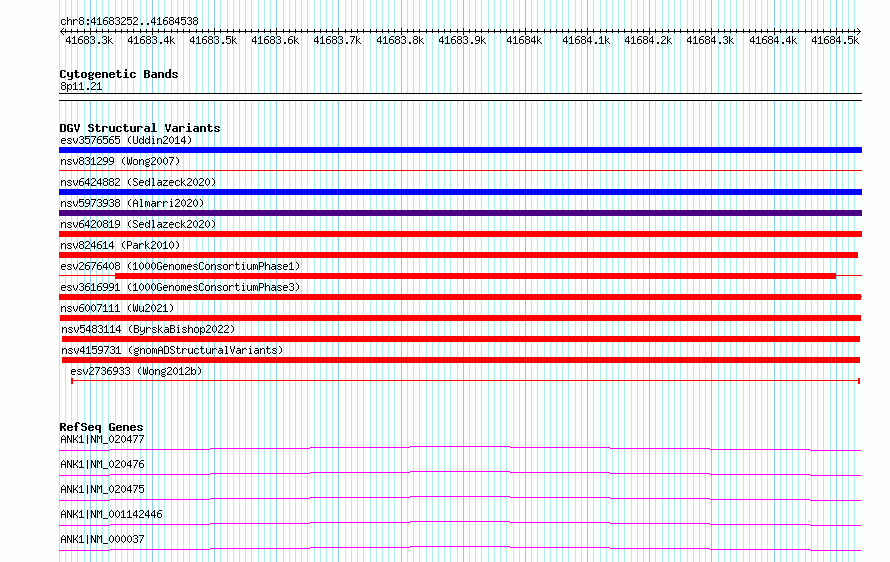The height and width of the screenshot is (562, 890).
Task: Open nsv6424882 (Sedlazeck2020) label
Action: tap(138, 182)
